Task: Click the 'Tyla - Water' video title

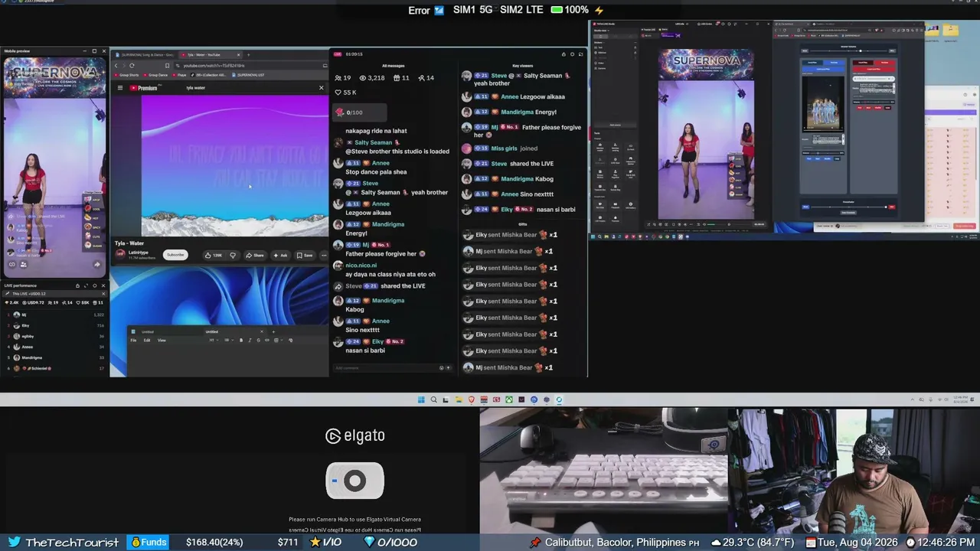Action: [x=129, y=243]
